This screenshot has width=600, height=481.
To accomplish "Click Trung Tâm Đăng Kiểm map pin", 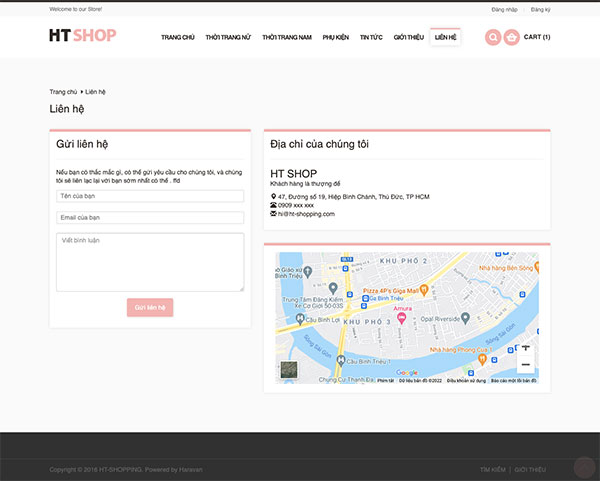I will pyautogui.click(x=333, y=288).
